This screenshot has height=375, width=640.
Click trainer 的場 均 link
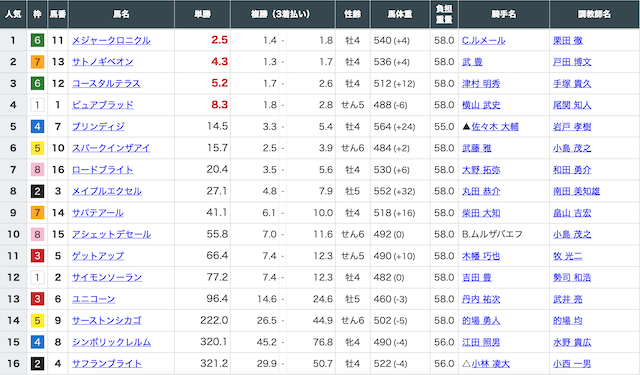[567, 321]
